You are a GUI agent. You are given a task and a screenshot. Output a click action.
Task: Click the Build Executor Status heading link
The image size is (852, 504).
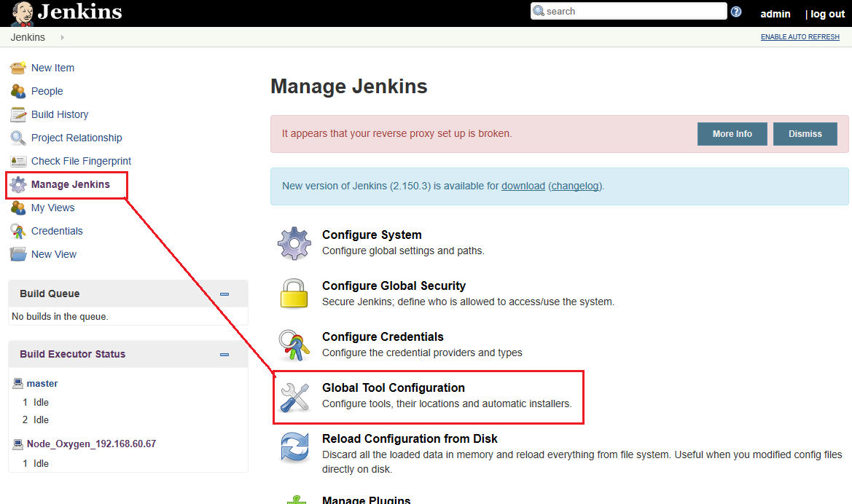coord(73,354)
